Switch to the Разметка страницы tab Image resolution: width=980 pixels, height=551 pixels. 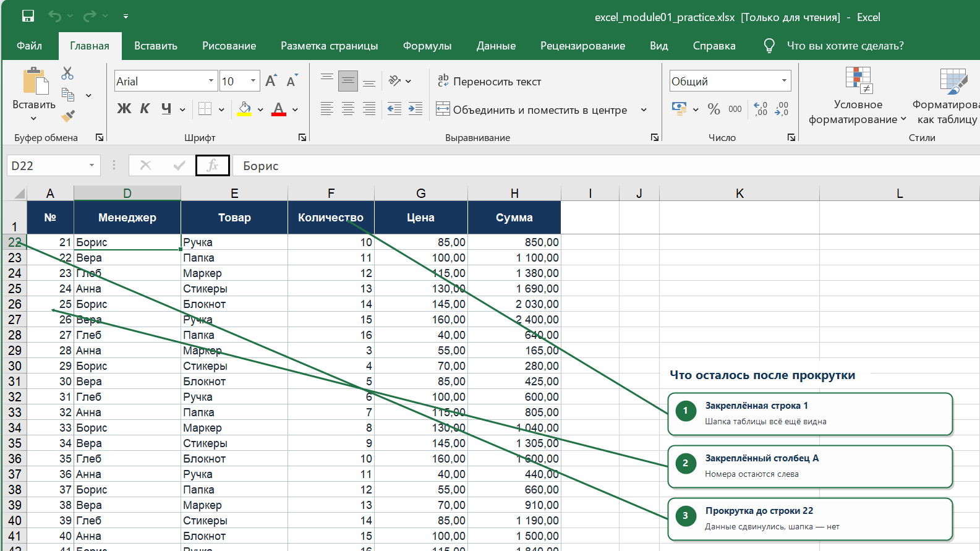coord(330,46)
